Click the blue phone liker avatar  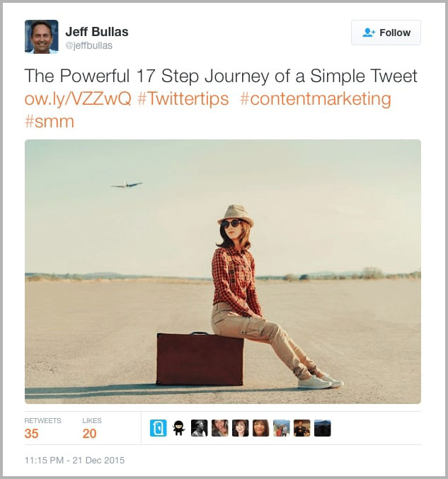click(x=159, y=428)
